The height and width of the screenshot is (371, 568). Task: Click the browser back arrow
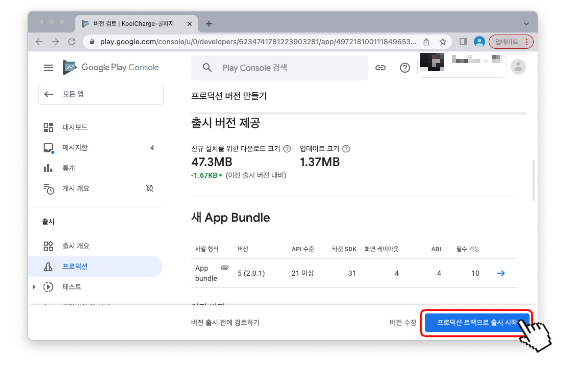(39, 42)
